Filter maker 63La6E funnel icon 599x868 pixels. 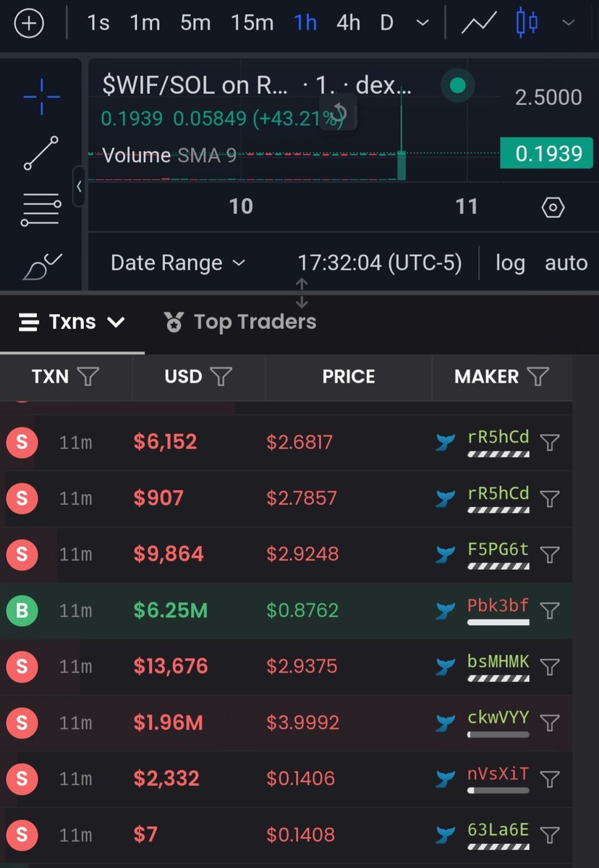pos(551,835)
